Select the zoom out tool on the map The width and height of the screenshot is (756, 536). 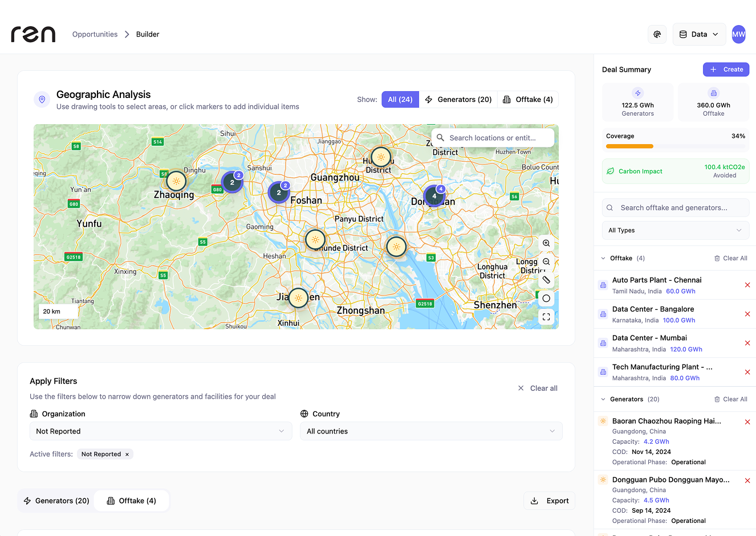(x=546, y=261)
